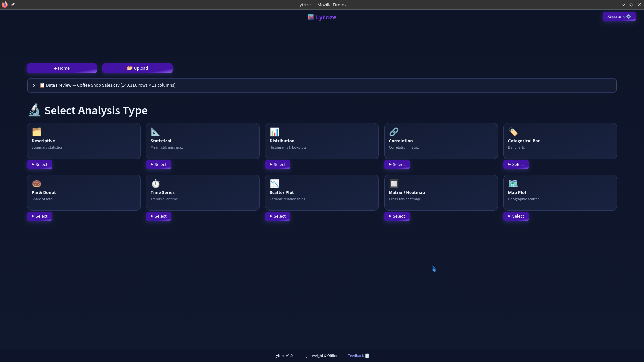Click the Matrix / Heatmap card title
The image size is (644, 362).
point(407,192)
